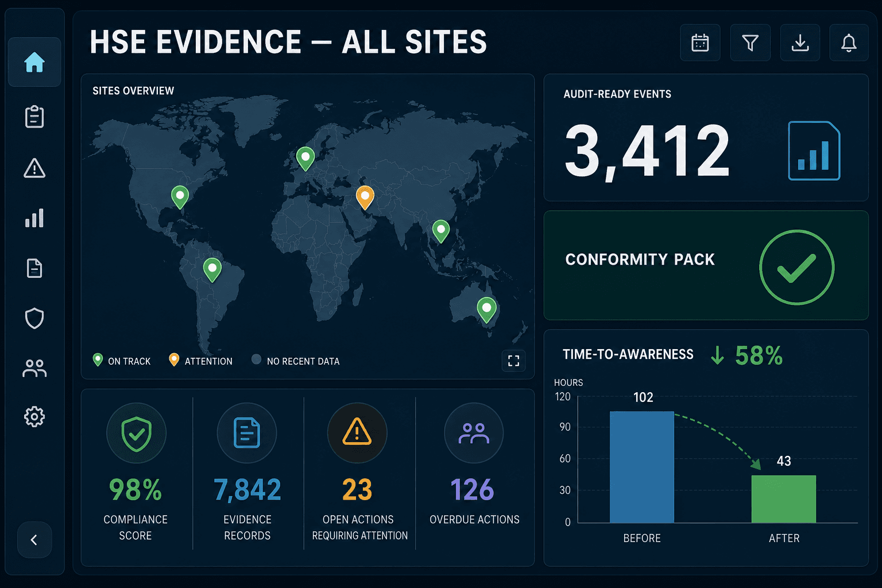Open the bar chart analytics sidebar icon

click(x=34, y=218)
